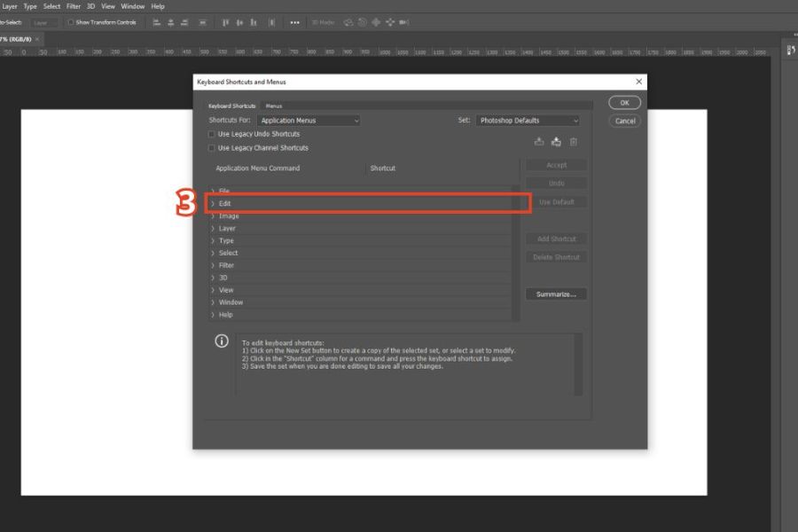Enable Use Legacy Channel Shortcuts checkbox
798x532 pixels.
211,148
